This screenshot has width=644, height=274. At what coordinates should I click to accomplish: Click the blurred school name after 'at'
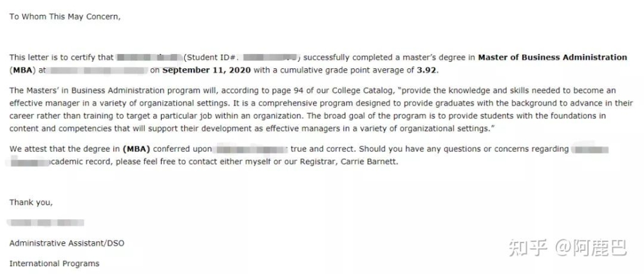pyautogui.click(x=98, y=71)
